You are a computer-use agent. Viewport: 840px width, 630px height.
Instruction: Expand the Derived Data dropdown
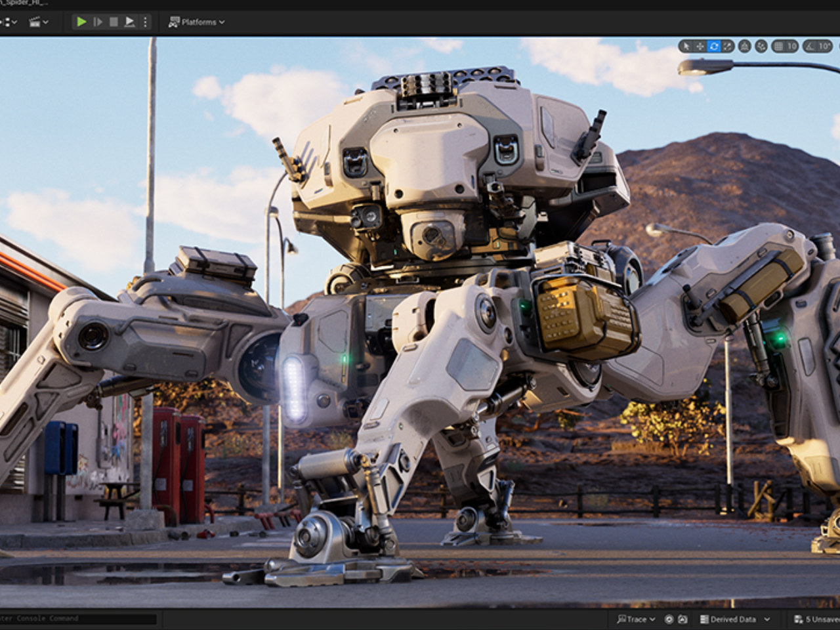[x=767, y=619]
